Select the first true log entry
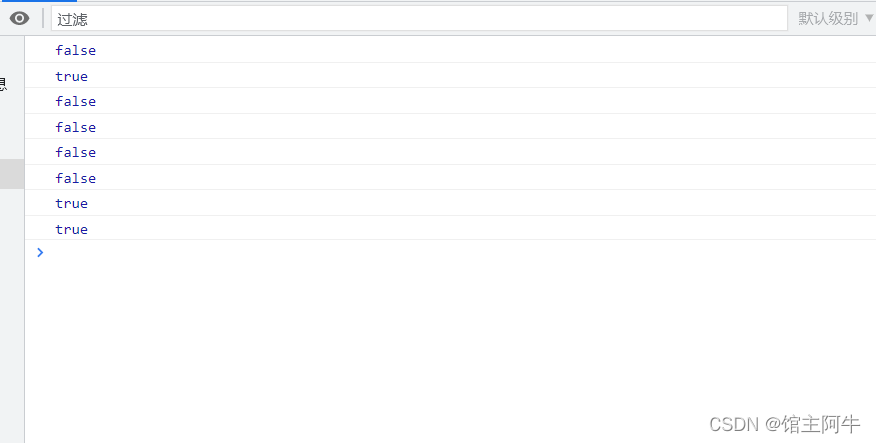Image resolution: width=876 pixels, height=443 pixels. 450,75
